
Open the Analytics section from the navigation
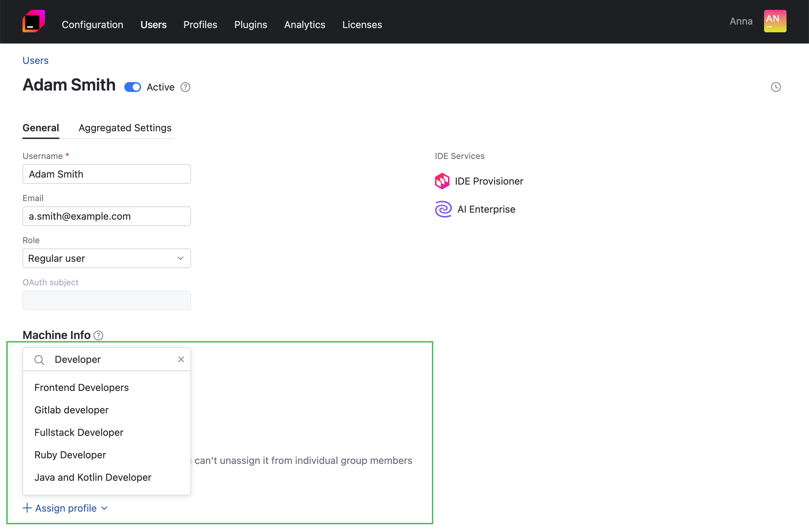click(304, 25)
